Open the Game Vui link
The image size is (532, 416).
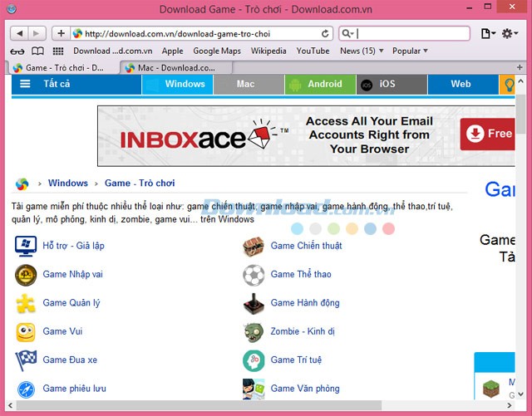tap(62, 331)
